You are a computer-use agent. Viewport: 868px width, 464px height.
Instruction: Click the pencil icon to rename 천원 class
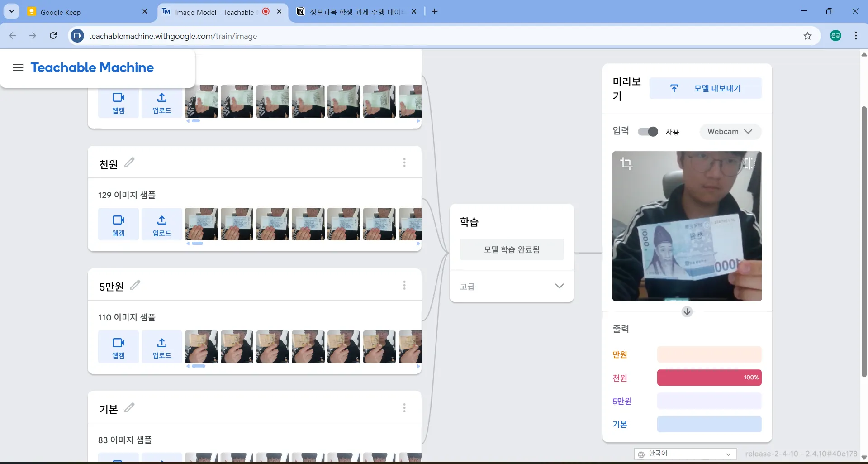(x=129, y=162)
